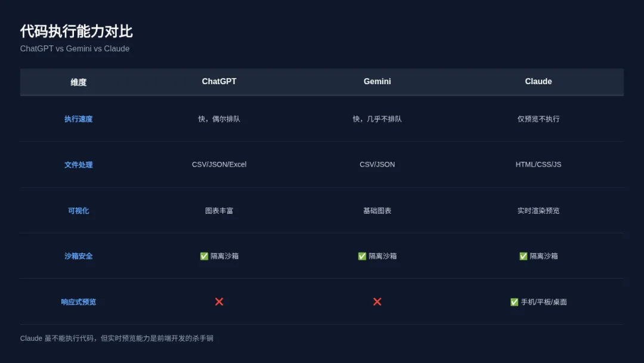Click the cell 实时渲染预览
The image size is (644, 363).
pos(538,211)
